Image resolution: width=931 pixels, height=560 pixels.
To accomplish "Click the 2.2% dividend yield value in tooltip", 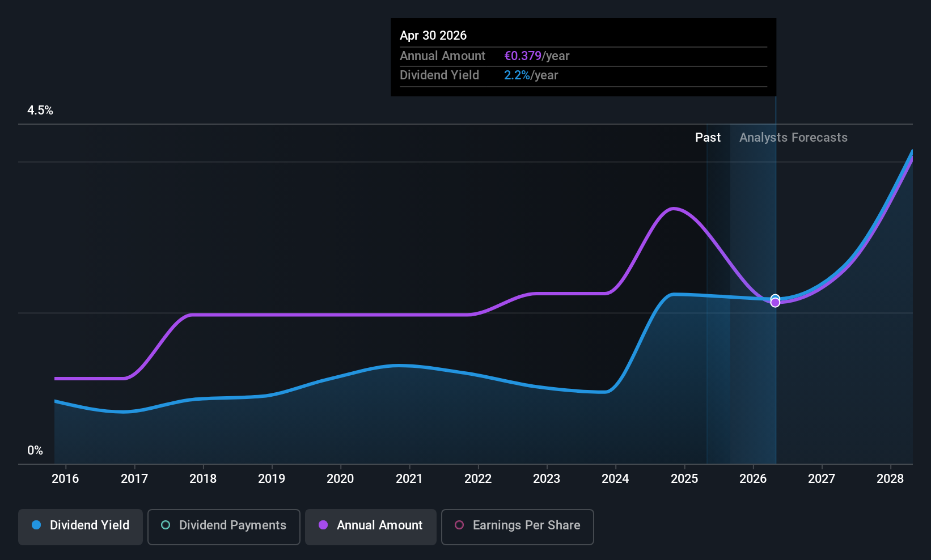I will point(517,75).
